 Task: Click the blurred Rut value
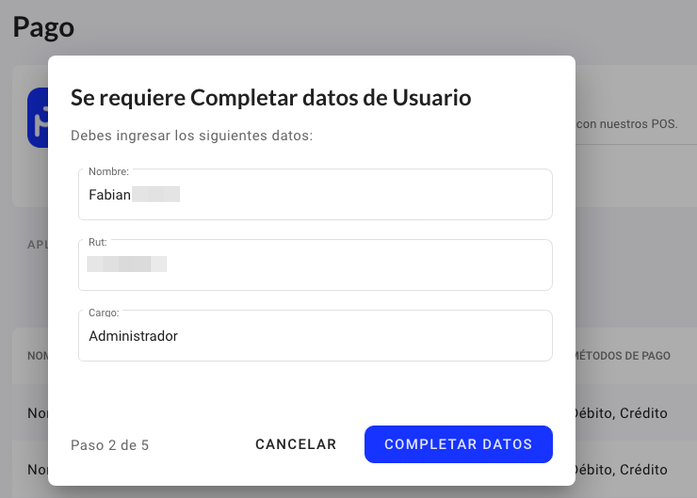(x=127, y=264)
